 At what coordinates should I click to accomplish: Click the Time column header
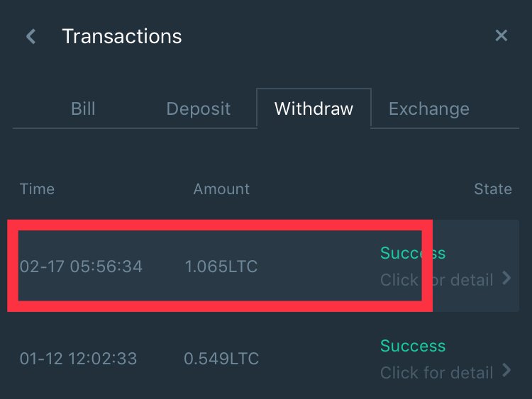(x=37, y=189)
